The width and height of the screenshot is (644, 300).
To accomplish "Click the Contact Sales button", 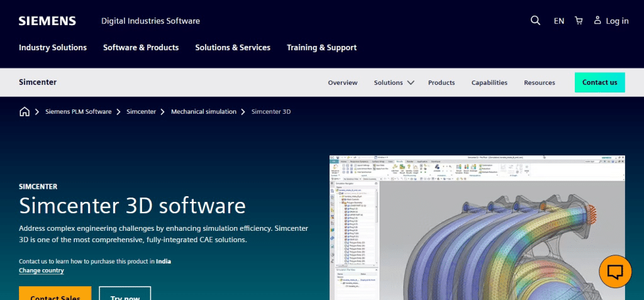I will coord(55,294).
